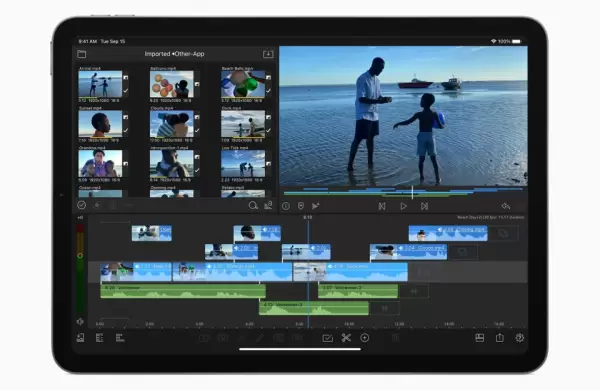The width and height of the screenshot is (600, 390).
Task: Change layout with the layout icon
Action: click(x=479, y=338)
